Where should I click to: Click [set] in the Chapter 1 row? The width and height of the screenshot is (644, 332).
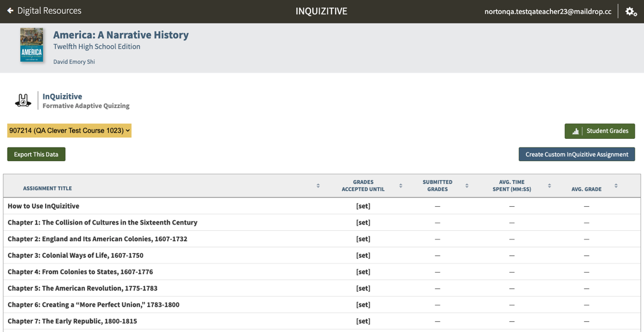click(x=363, y=222)
